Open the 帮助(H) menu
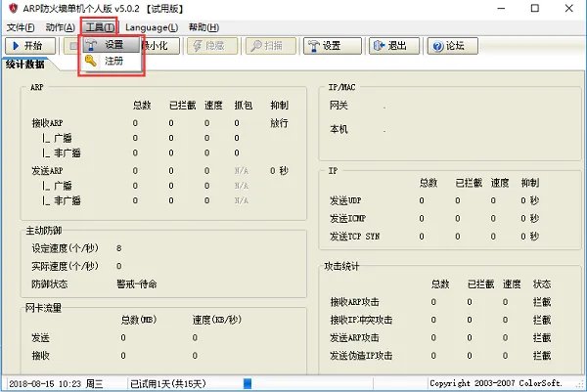Image resolution: width=587 pixels, height=392 pixels. (204, 26)
